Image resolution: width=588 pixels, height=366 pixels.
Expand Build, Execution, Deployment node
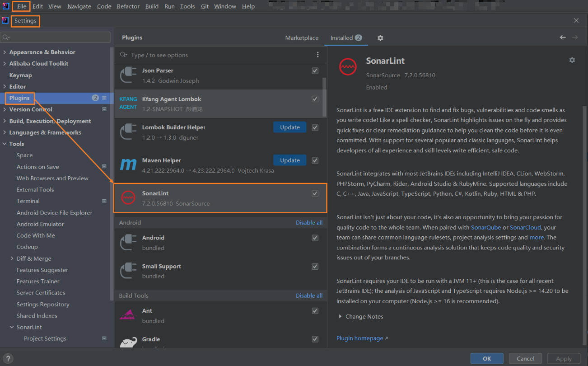point(5,121)
